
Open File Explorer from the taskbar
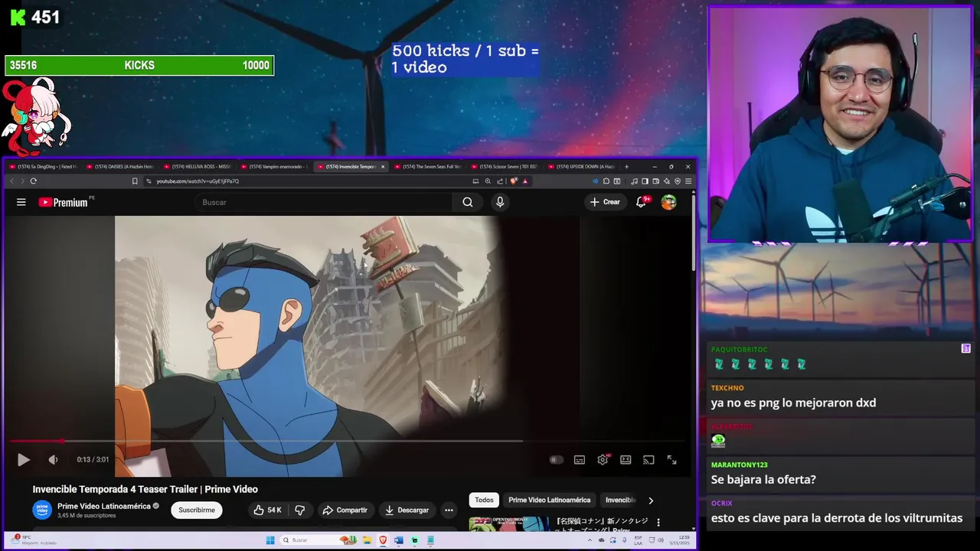pyautogui.click(x=367, y=540)
